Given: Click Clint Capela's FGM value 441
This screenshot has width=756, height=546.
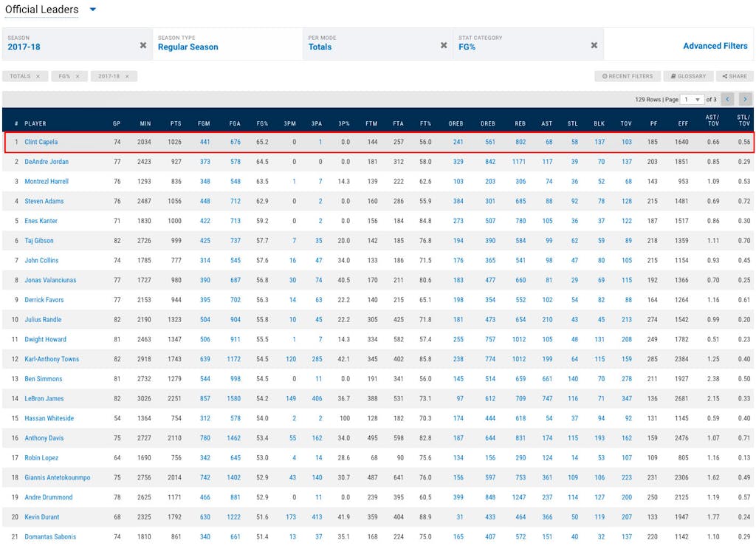Looking at the screenshot, I should click(x=205, y=142).
